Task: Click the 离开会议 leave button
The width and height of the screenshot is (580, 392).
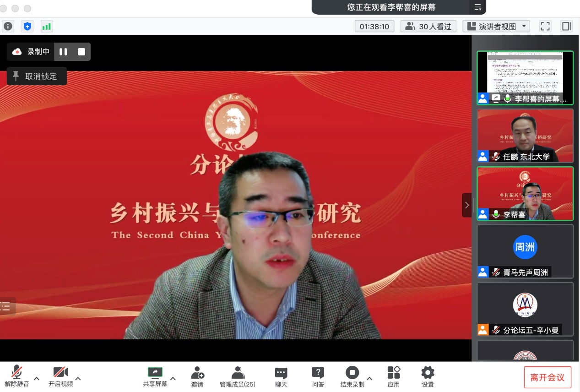Action: [547, 377]
